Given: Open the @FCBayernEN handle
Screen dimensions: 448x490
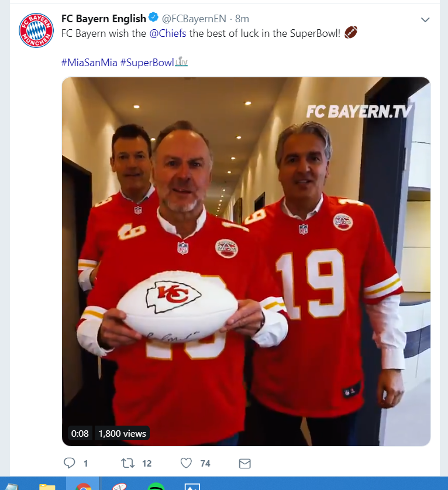Looking at the screenshot, I should pos(194,19).
